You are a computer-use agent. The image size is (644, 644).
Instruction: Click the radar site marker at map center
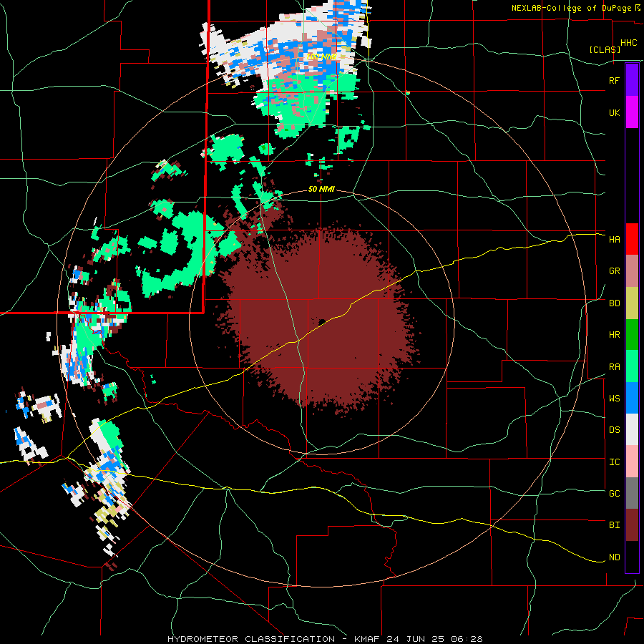322,322
